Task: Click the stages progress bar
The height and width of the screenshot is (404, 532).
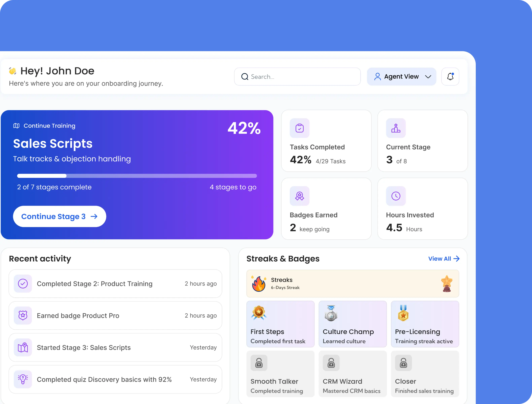Action: coord(137,176)
